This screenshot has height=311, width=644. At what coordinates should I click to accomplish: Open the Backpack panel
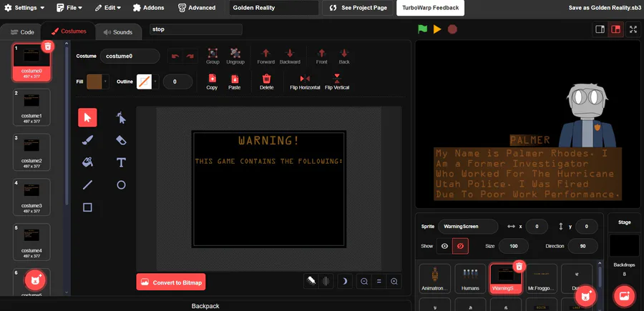point(205,306)
